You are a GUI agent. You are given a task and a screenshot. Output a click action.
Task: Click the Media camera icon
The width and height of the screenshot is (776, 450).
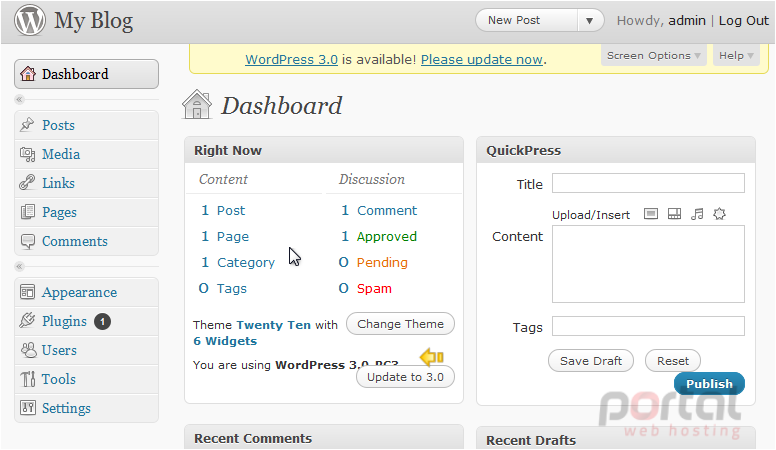tap(27, 154)
